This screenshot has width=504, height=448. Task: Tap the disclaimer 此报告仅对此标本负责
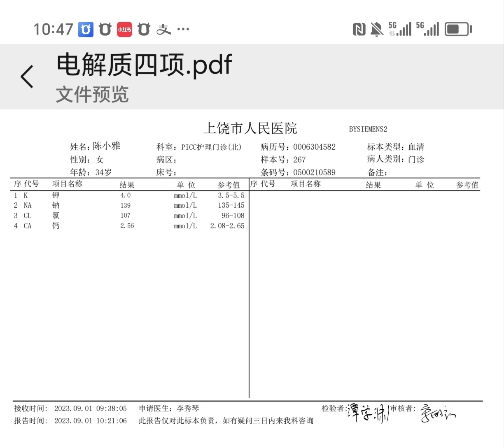[x=176, y=421]
